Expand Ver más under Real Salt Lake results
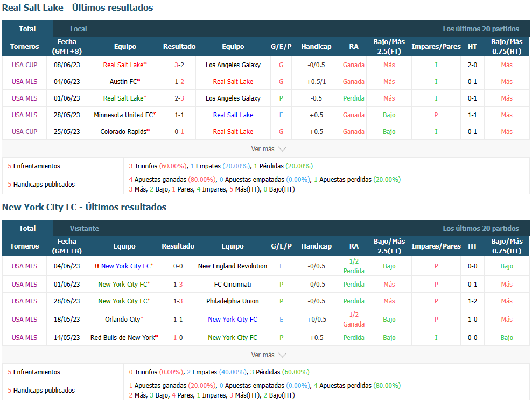The height and width of the screenshot is (404, 532). (269, 149)
